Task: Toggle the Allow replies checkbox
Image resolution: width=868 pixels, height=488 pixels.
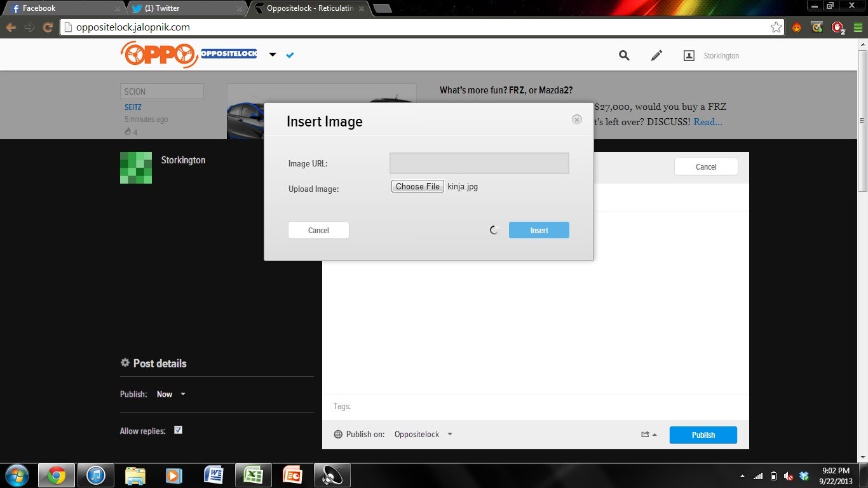Action: tap(178, 430)
